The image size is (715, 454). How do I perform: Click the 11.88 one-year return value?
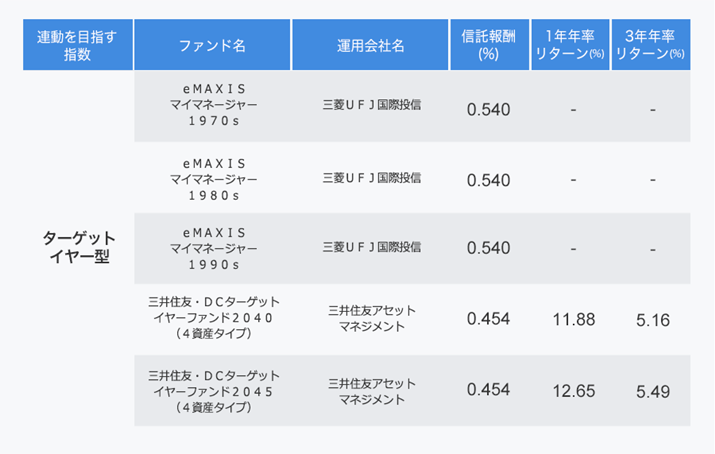573,319
